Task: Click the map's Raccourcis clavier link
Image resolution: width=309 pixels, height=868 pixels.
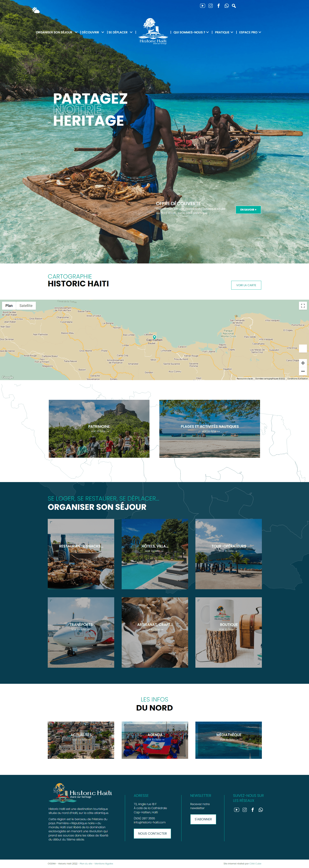Action: (x=245, y=378)
